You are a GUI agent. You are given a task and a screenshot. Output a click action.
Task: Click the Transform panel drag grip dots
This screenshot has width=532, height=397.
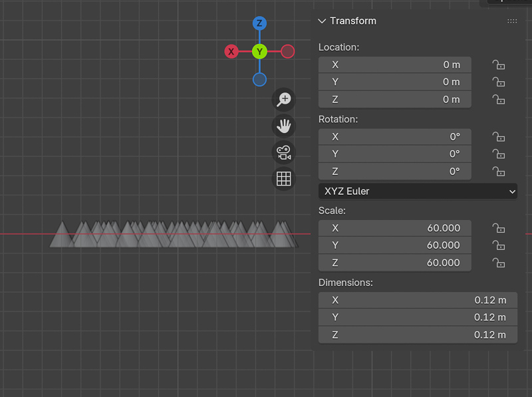tap(512, 21)
